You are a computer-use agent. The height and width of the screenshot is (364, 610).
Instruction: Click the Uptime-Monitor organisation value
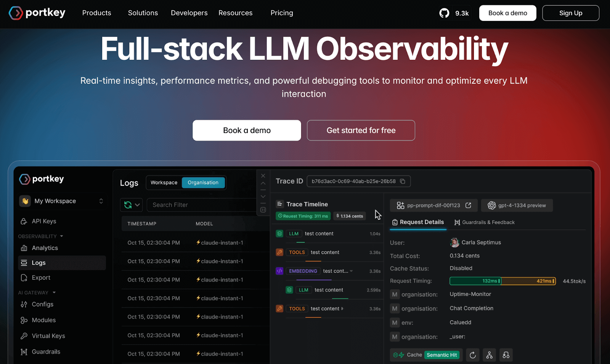(x=470, y=294)
